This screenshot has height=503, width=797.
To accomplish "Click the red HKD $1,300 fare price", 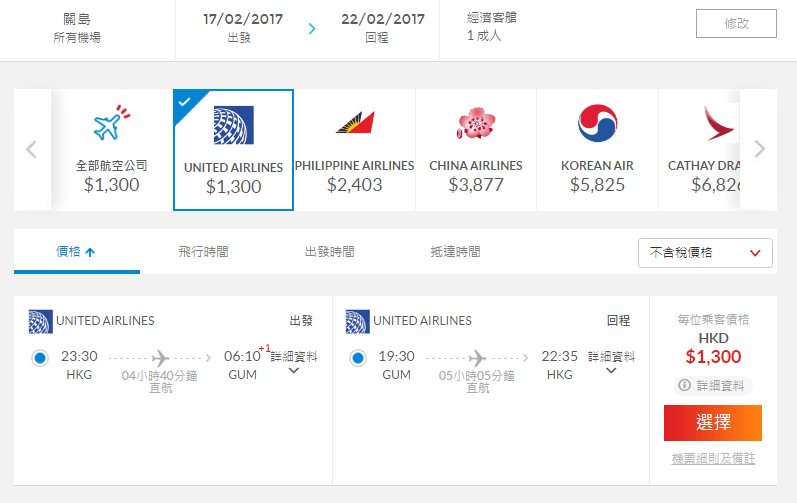I will coord(713,357).
